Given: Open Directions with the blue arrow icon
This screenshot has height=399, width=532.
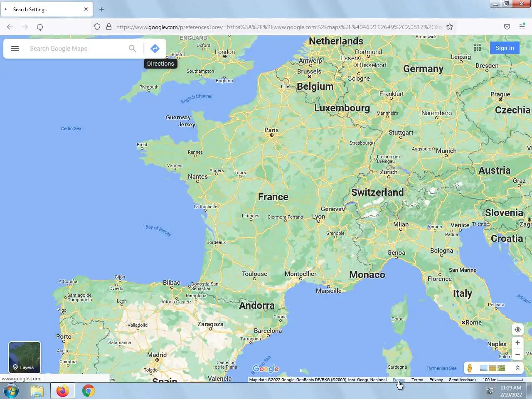Looking at the screenshot, I should (155, 49).
